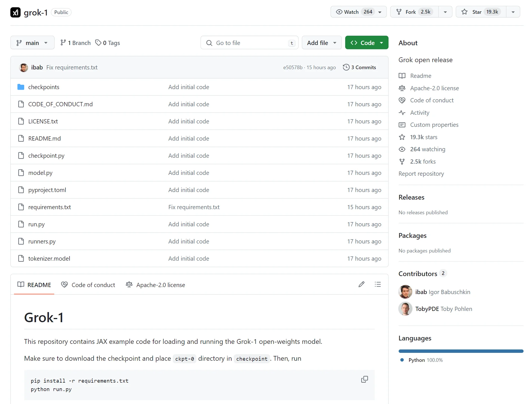Click the book icon next to Readme
This screenshot has height=404, width=532.
tap(402, 76)
